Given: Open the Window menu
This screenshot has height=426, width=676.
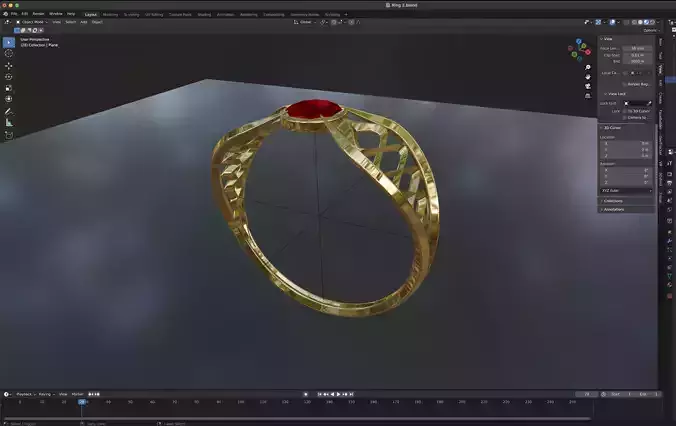Looking at the screenshot, I should coord(56,14).
